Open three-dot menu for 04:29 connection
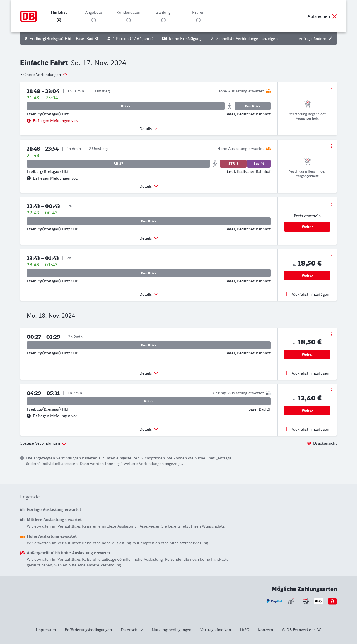 [332, 390]
